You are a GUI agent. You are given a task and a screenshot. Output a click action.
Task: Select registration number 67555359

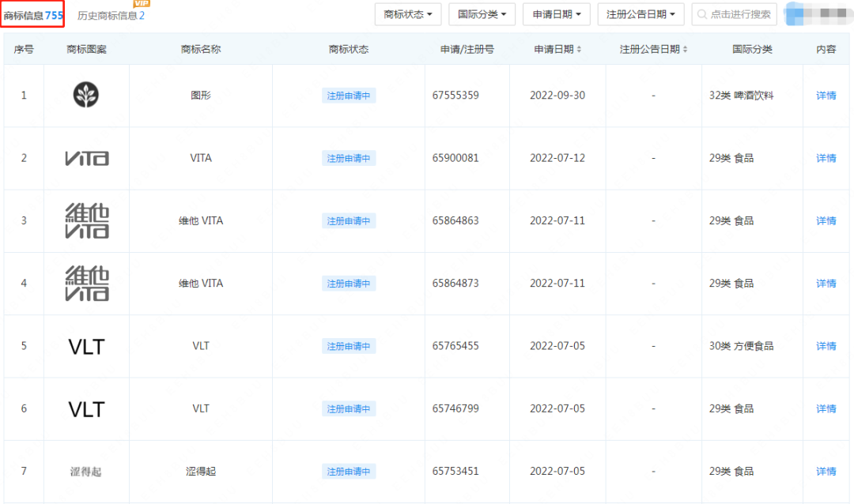(x=455, y=96)
